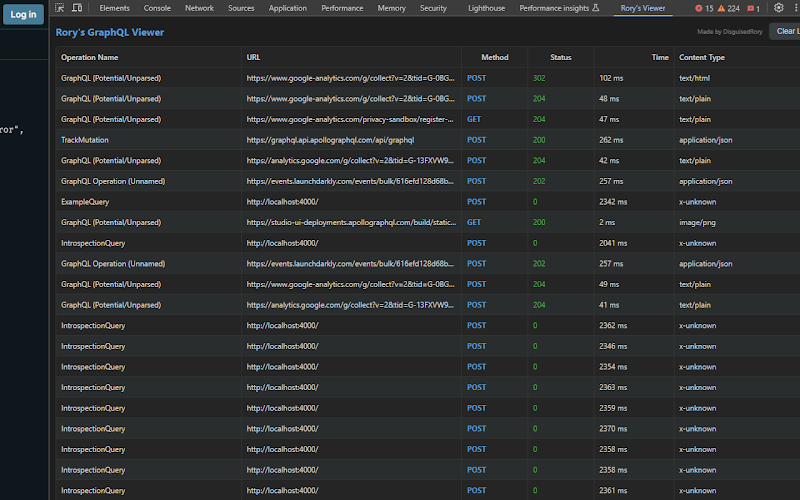Open the Lighthouse tab
The image size is (800, 500).
[x=486, y=8]
